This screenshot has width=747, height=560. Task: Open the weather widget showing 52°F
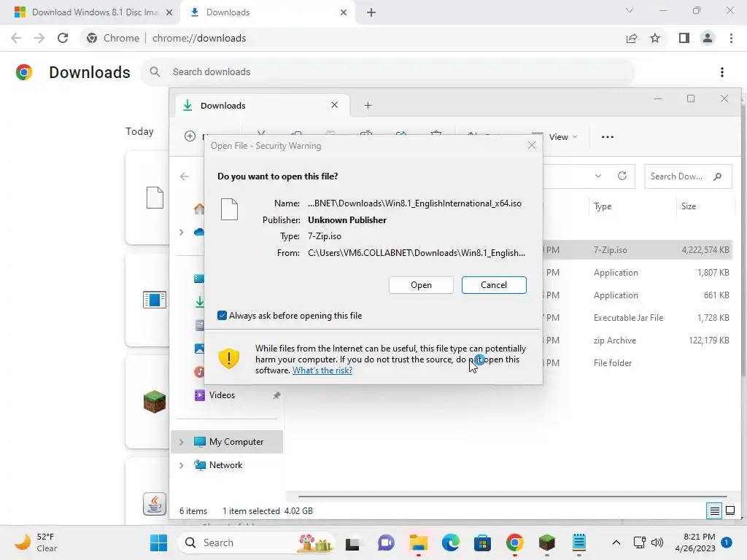click(x=35, y=542)
